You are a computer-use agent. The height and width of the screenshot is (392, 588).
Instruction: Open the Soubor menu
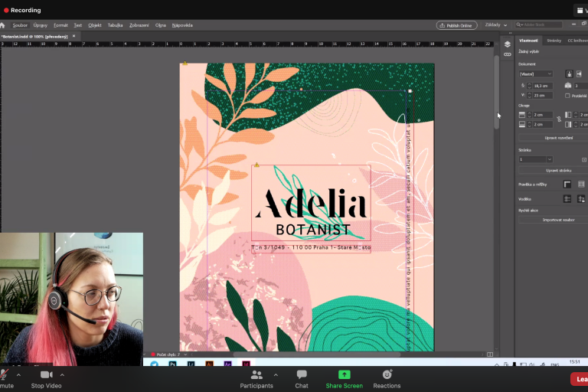[20, 25]
